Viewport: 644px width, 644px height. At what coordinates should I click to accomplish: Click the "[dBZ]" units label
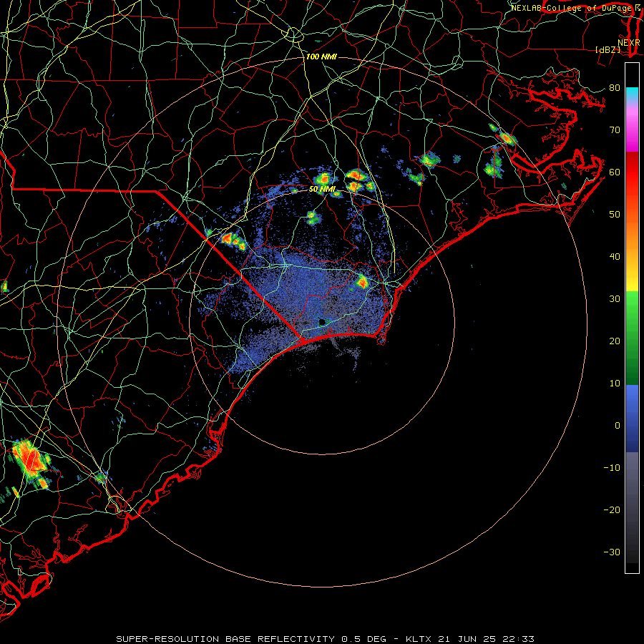[608, 49]
